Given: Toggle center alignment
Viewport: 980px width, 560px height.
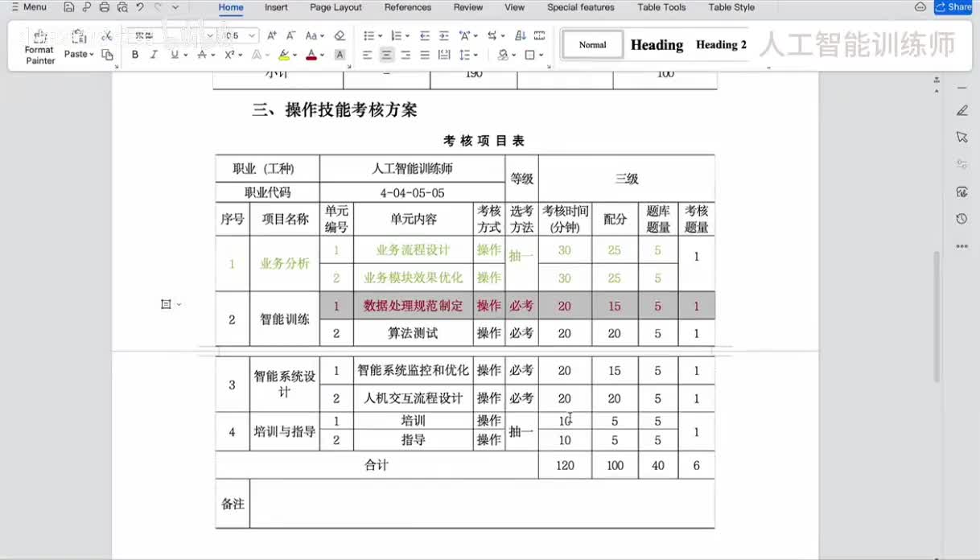Looking at the screenshot, I should [x=386, y=55].
